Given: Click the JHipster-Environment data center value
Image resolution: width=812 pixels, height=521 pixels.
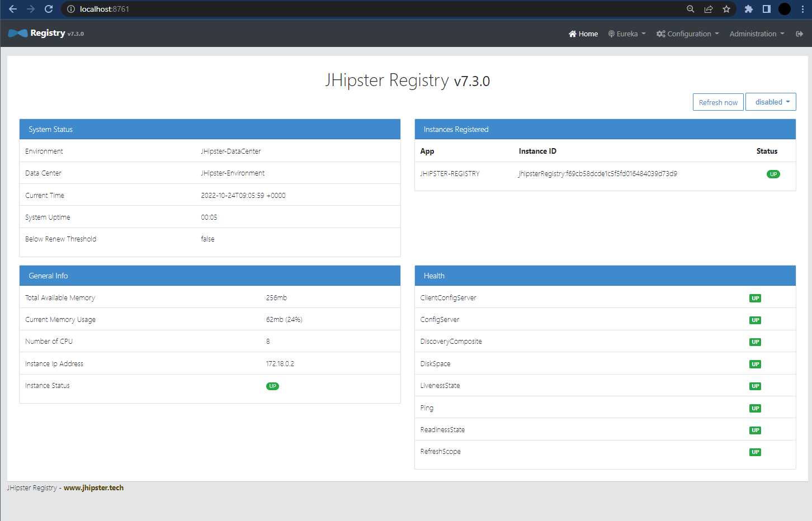Looking at the screenshot, I should point(233,173).
